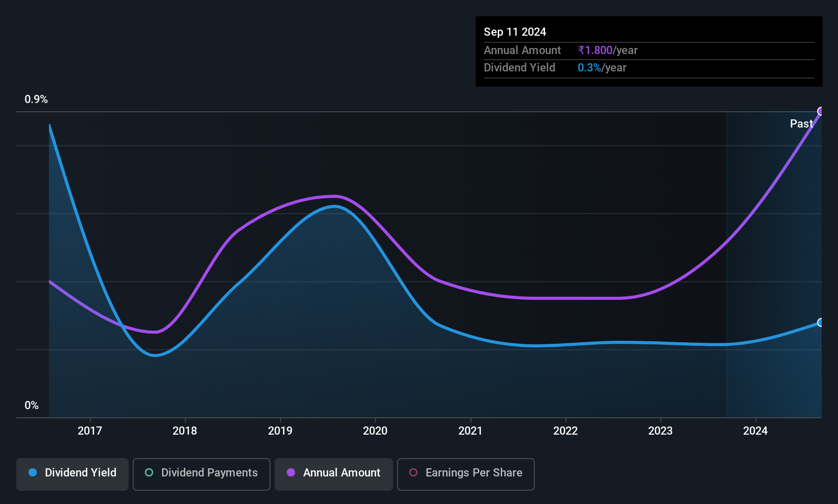Select the 2024 tick on the timeline
This screenshot has height=504, width=838.
coord(755,431)
